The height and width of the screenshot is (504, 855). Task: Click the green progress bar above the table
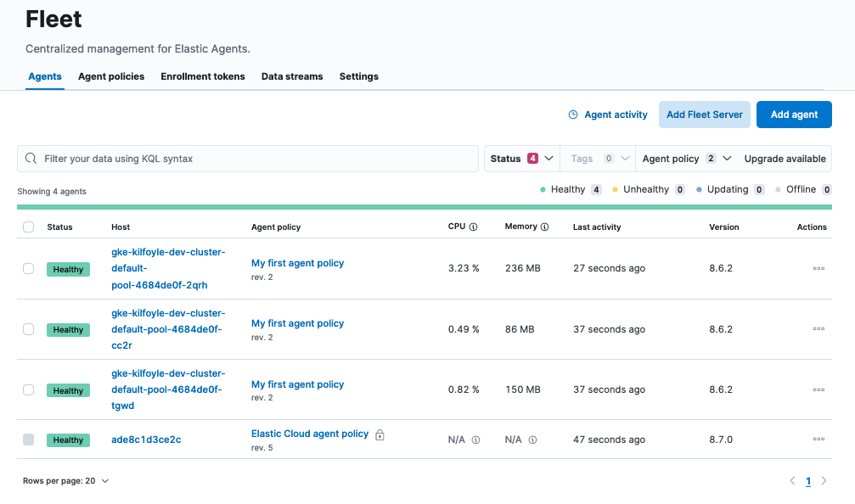click(x=425, y=208)
